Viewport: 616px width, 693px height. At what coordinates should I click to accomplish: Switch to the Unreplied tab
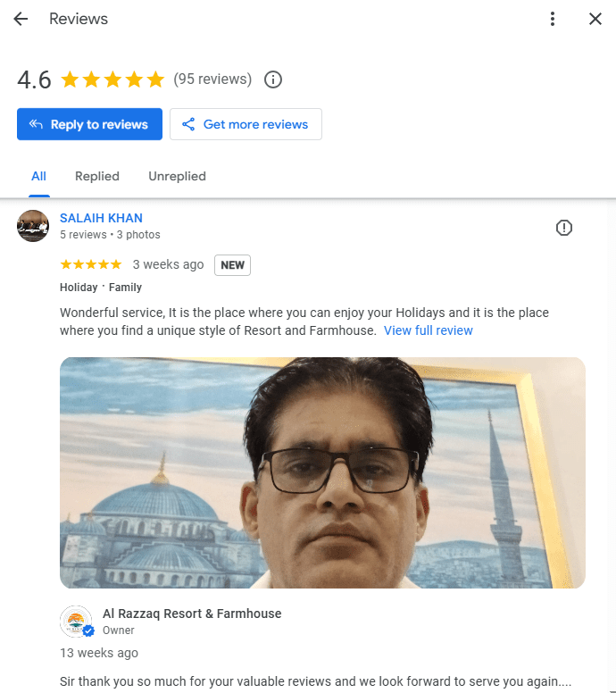point(177,176)
